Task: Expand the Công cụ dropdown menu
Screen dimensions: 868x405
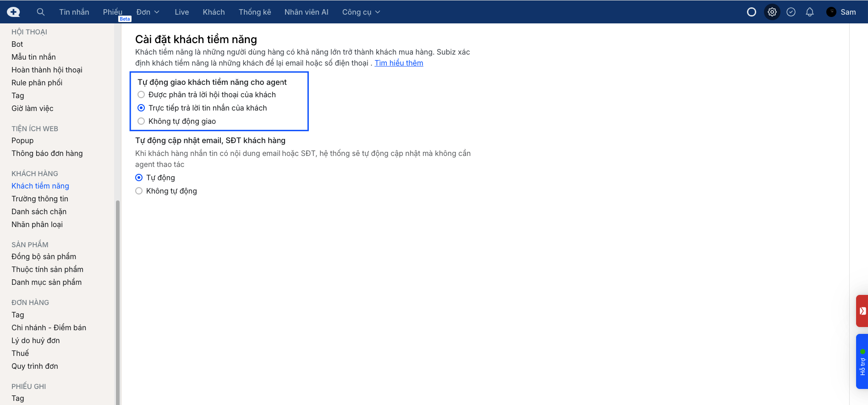Action: [361, 12]
